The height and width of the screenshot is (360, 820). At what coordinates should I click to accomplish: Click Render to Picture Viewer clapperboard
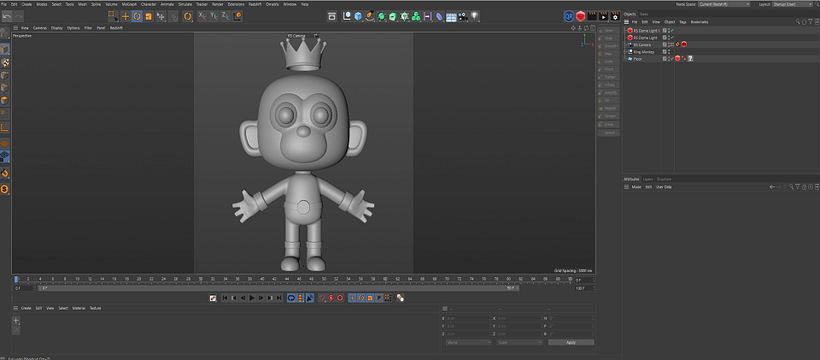(603, 16)
